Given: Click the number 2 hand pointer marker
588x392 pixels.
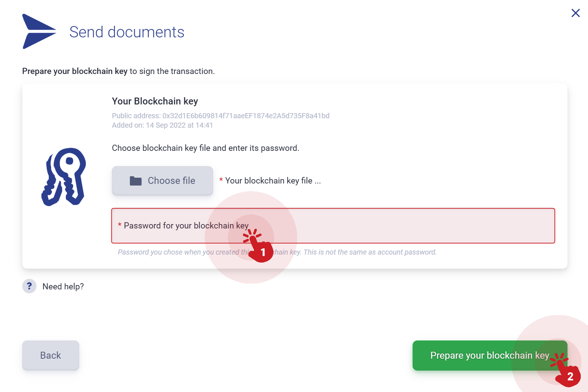Looking at the screenshot, I should [565, 370].
